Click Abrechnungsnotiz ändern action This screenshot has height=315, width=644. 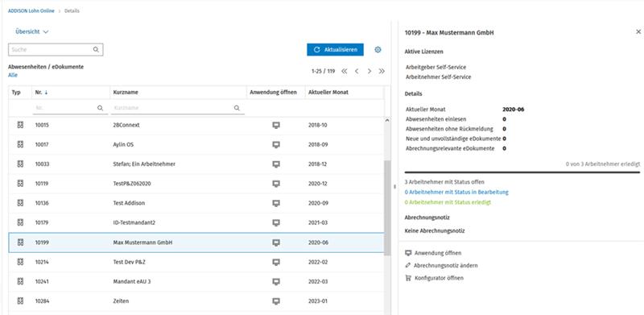(x=441, y=266)
